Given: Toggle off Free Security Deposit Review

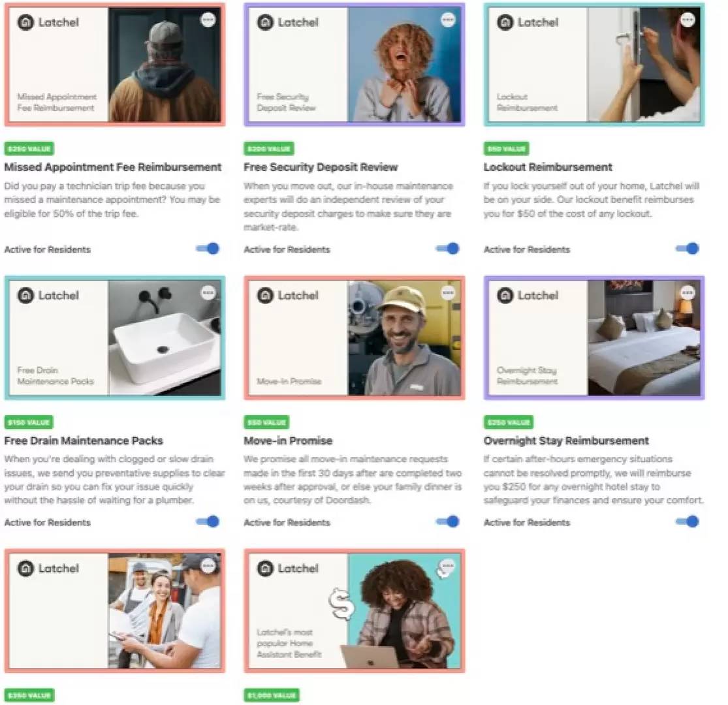Looking at the screenshot, I should click(x=448, y=249).
